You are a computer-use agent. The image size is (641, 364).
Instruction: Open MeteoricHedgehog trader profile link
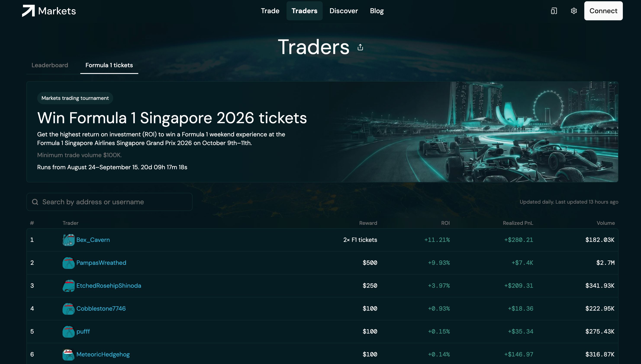click(103, 354)
